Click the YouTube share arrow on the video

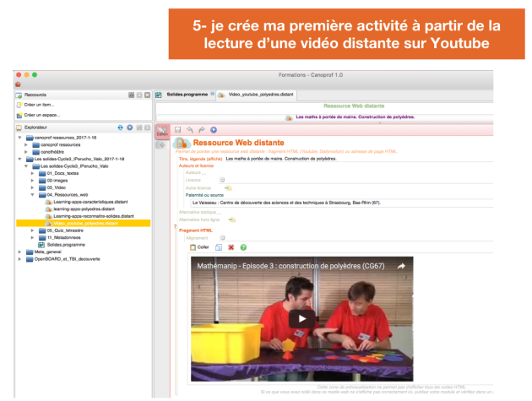coord(401,267)
